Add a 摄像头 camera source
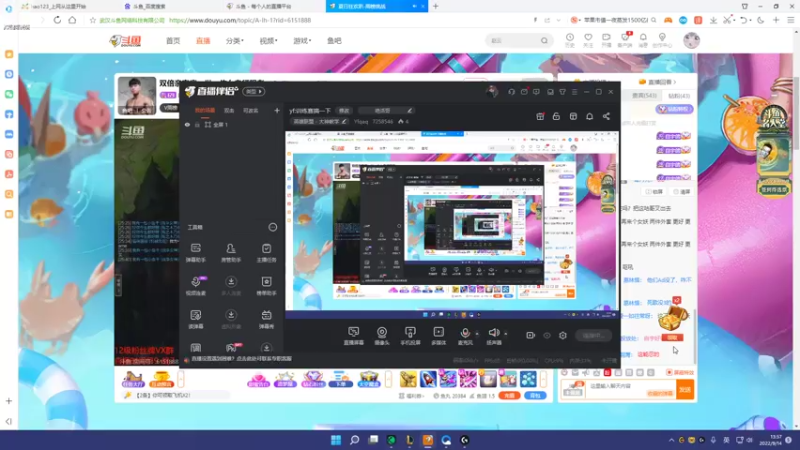 382,336
